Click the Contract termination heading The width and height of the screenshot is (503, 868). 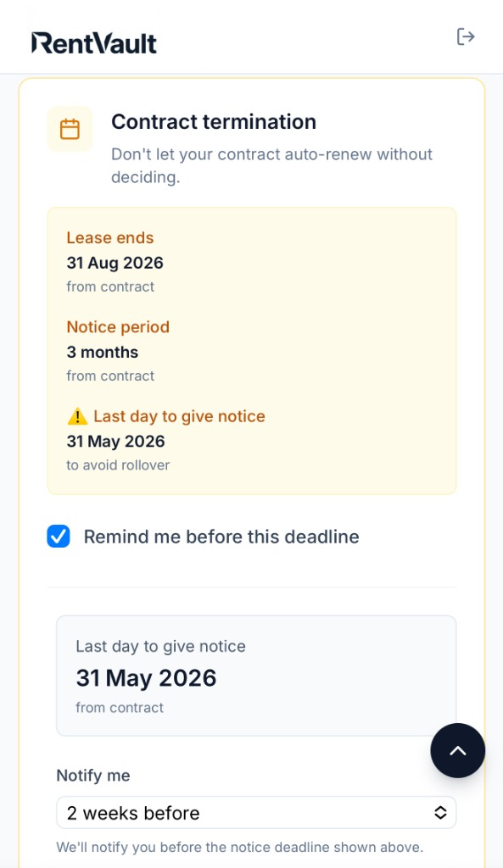click(213, 121)
